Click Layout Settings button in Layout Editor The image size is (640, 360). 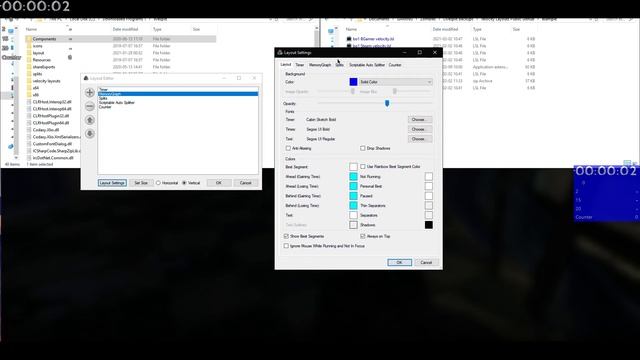click(x=112, y=183)
